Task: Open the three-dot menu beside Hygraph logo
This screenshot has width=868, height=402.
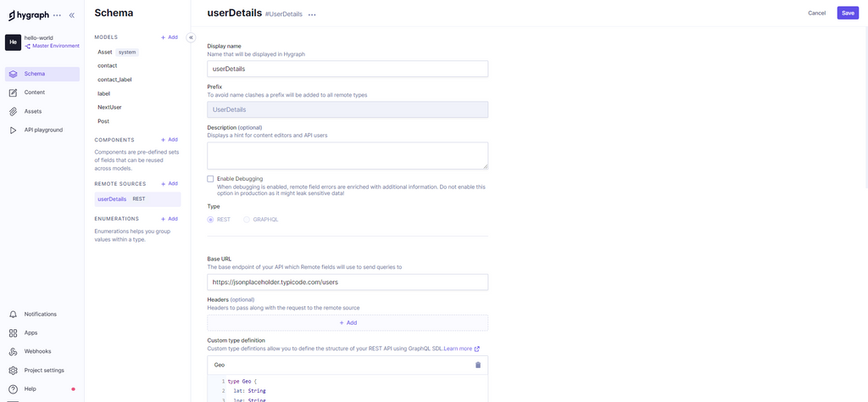Action: [x=57, y=15]
